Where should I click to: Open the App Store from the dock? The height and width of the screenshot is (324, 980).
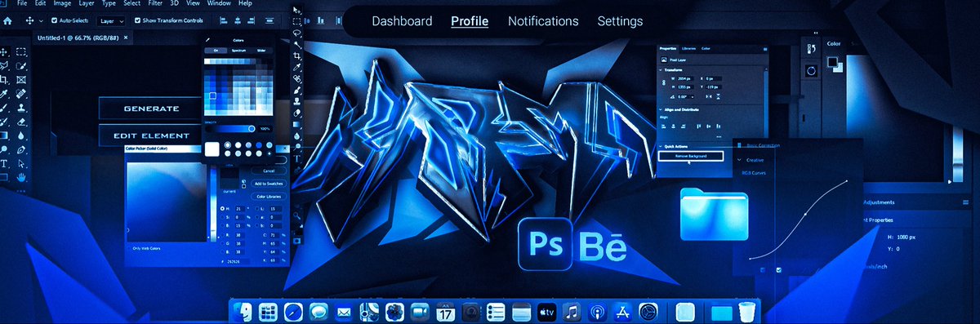[622, 312]
